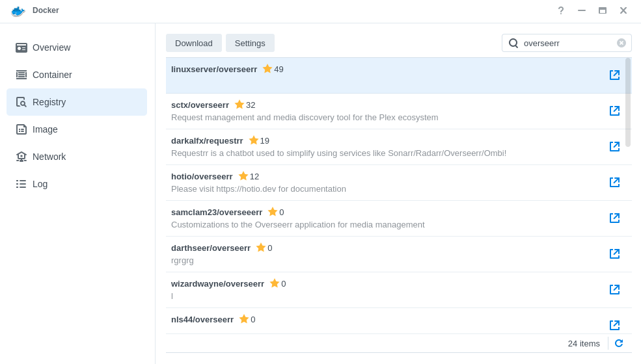
Task: Select wizardwayne/overseerr name text
Action: tap(217, 284)
